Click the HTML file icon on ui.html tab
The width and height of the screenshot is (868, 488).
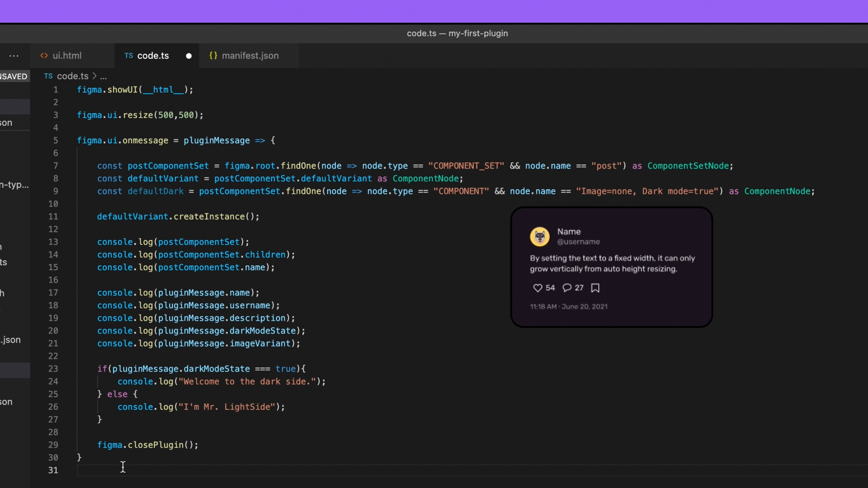coord(44,56)
